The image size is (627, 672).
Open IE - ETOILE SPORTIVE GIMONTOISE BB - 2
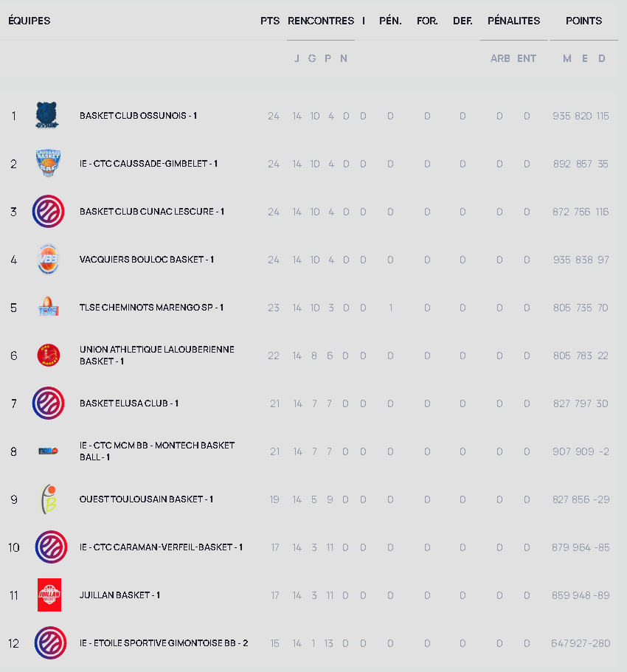pyautogui.click(x=164, y=643)
